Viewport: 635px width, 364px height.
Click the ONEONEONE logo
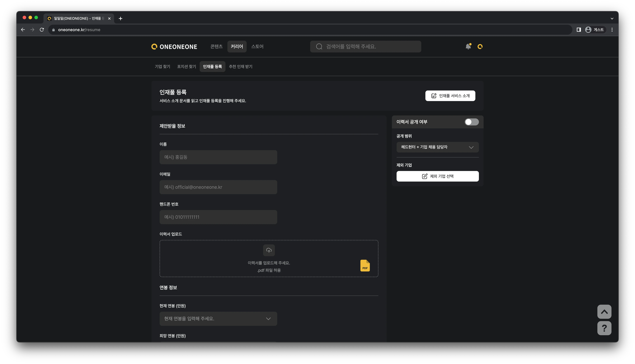(x=174, y=47)
